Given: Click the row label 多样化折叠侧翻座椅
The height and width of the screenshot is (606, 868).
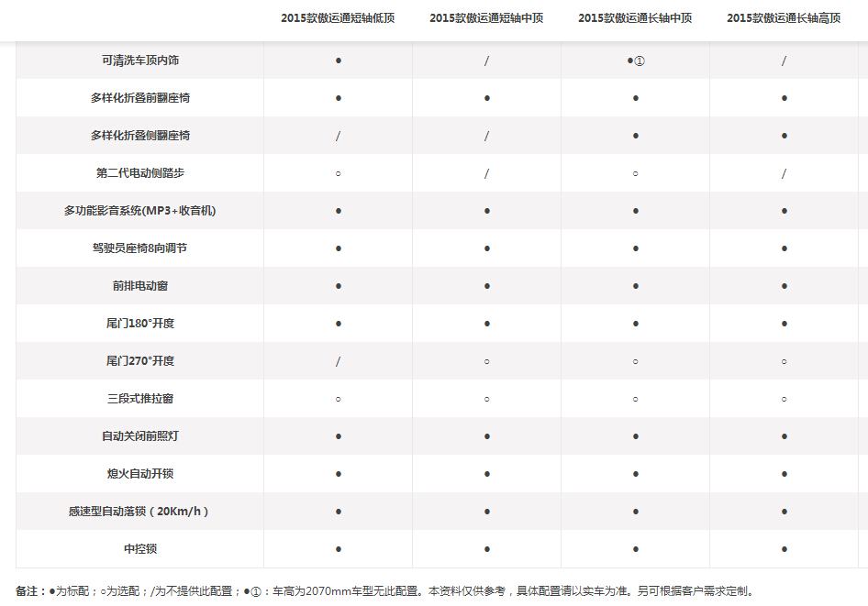Looking at the screenshot, I should (140, 136).
